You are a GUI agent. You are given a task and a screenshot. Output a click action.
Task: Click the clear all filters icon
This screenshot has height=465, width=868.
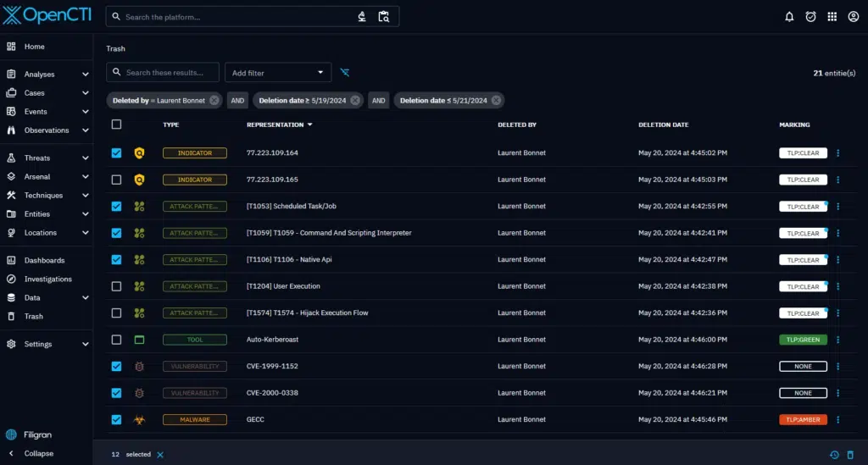344,73
